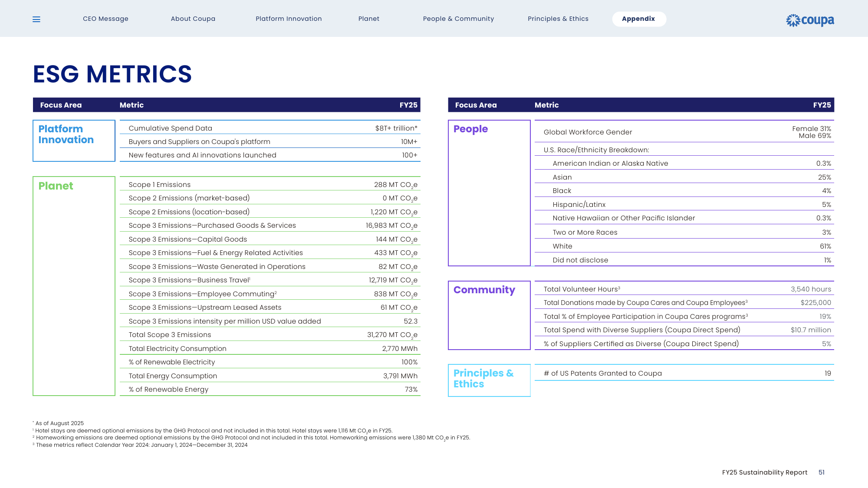The width and height of the screenshot is (868, 488).
Task: Navigate to Principles & Ethics tab
Action: 558,19
